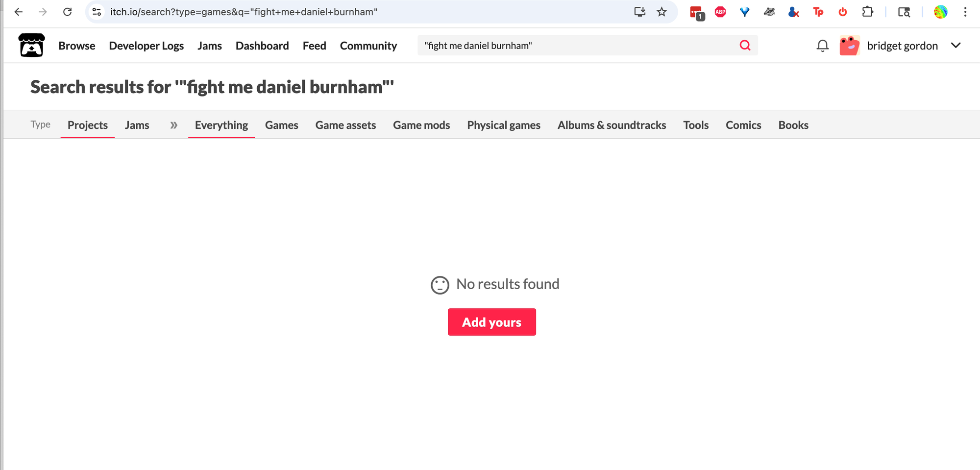The height and width of the screenshot is (470, 980).
Task: Open the browser Extensions puzzle icon
Action: coord(867,12)
